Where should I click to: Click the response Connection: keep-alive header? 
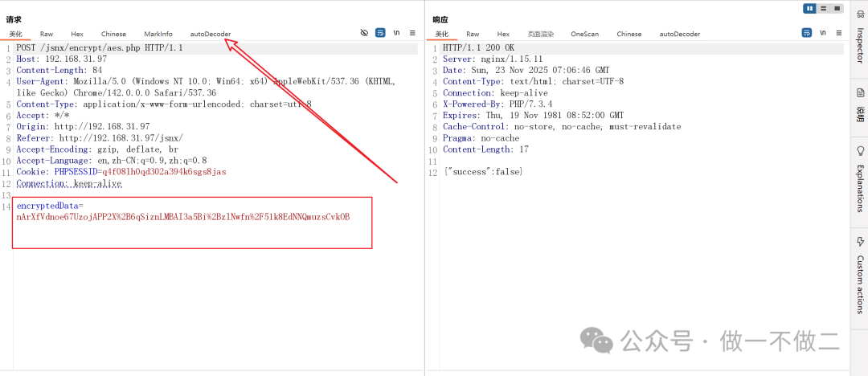[495, 93]
